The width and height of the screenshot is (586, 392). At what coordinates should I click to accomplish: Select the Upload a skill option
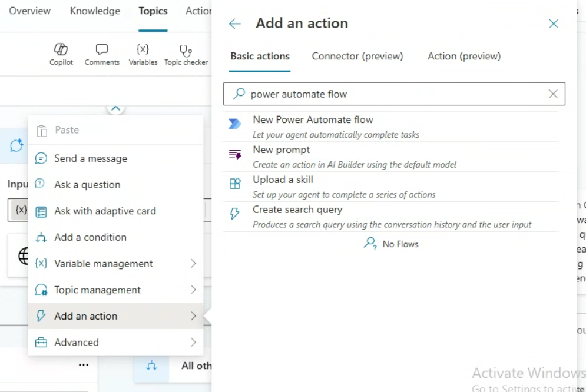click(x=283, y=180)
